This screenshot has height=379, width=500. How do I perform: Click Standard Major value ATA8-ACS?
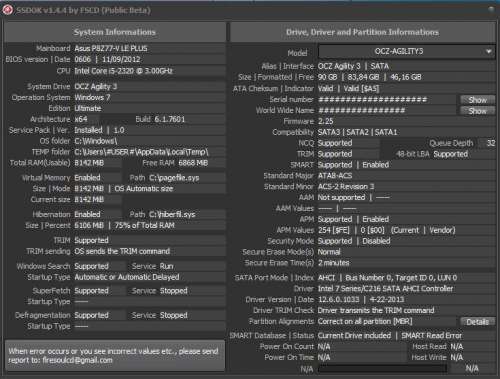coord(335,176)
